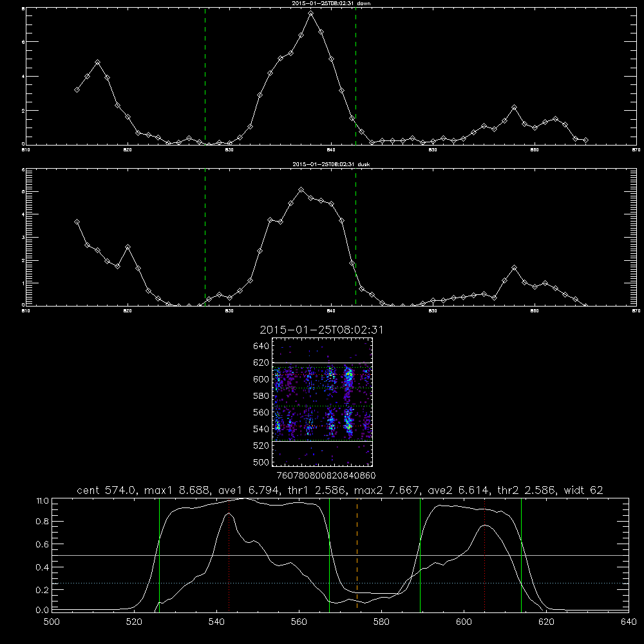Click the colored spectrogram image
This screenshot has height=644, width=644.
coord(322,402)
